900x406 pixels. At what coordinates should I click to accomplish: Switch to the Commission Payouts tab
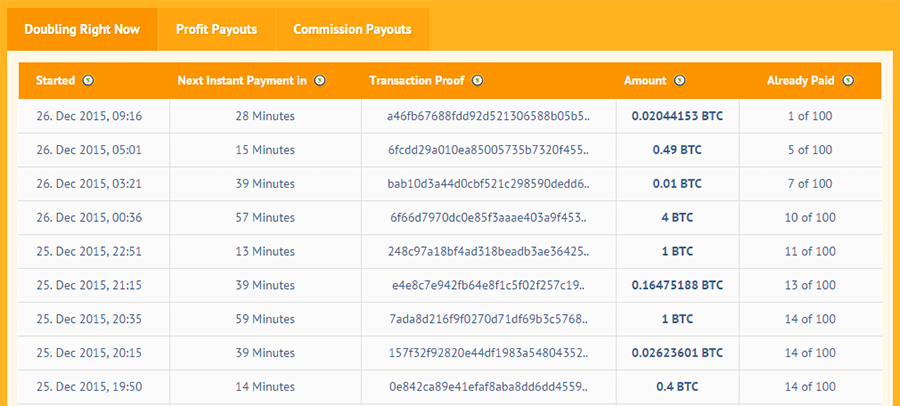tap(352, 29)
